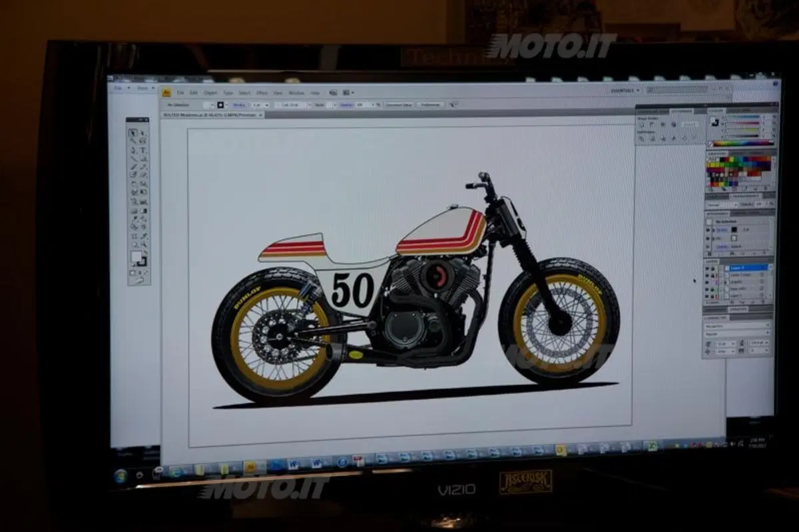The height and width of the screenshot is (532, 799).
Task: Select the Magic Wand tool
Action: click(x=133, y=140)
